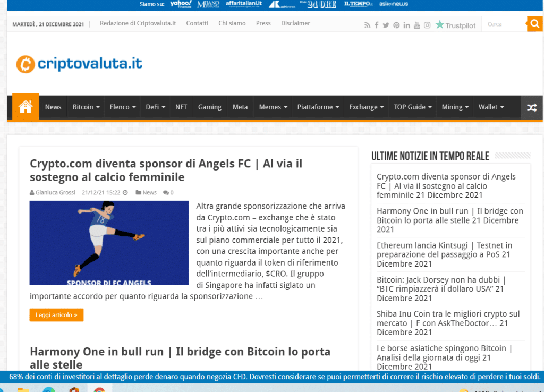The image size is (544, 392).
Task: Open the NFT navigation tab
Action: (x=181, y=107)
